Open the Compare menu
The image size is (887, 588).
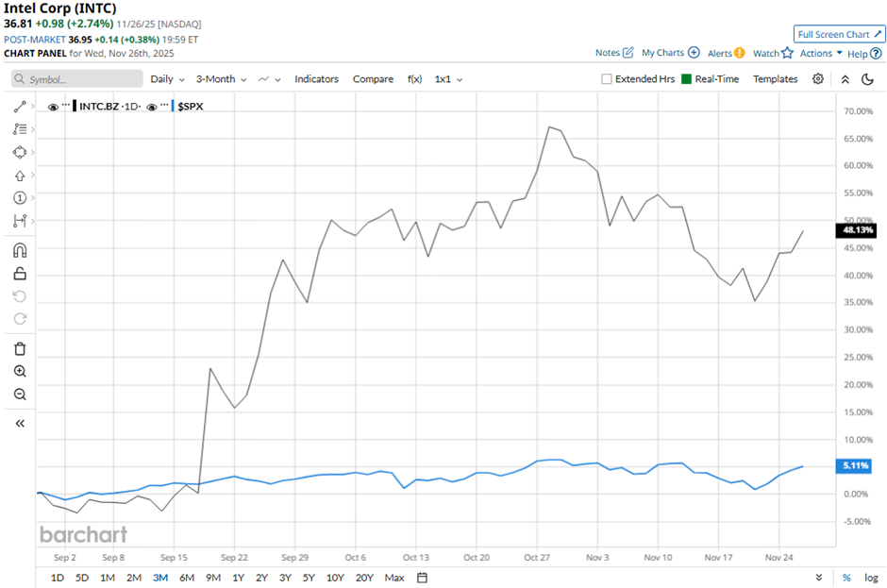point(373,79)
